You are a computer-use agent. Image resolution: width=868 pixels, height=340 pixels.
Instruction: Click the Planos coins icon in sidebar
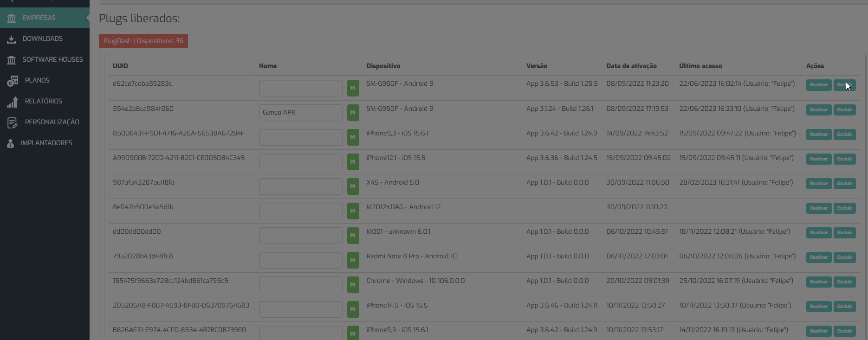pyautogui.click(x=13, y=81)
